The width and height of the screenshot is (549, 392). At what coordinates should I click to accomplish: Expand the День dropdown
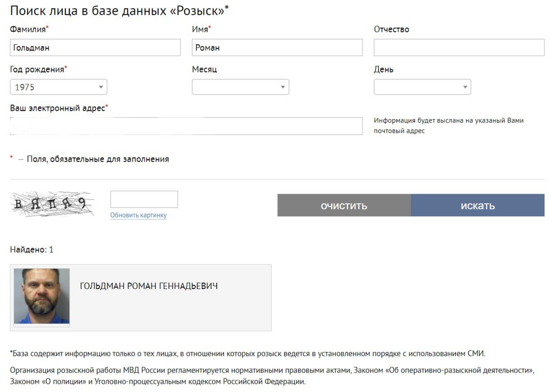click(422, 87)
